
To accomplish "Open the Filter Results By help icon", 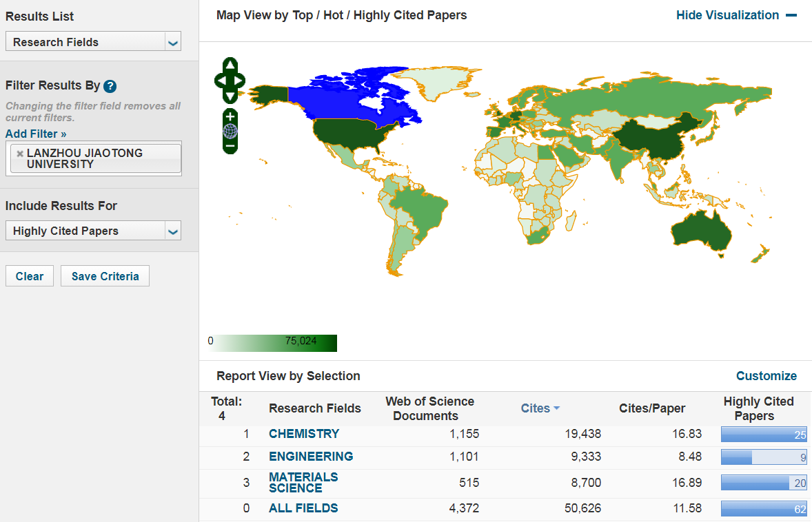I will (110, 86).
